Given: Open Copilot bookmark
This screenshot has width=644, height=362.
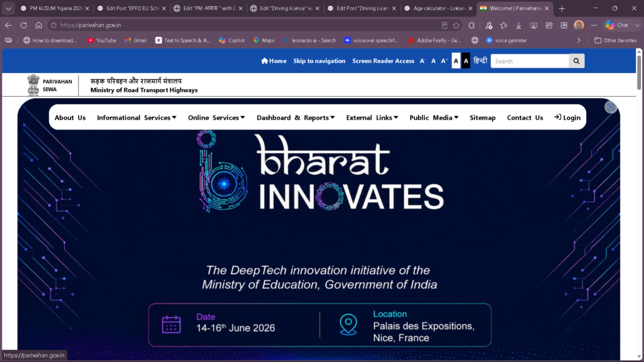Looking at the screenshot, I should 231,40.
